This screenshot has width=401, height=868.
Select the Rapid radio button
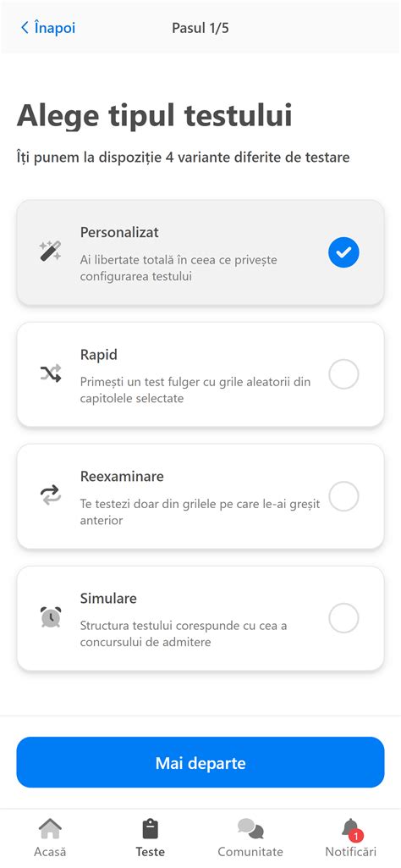point(343,374)
